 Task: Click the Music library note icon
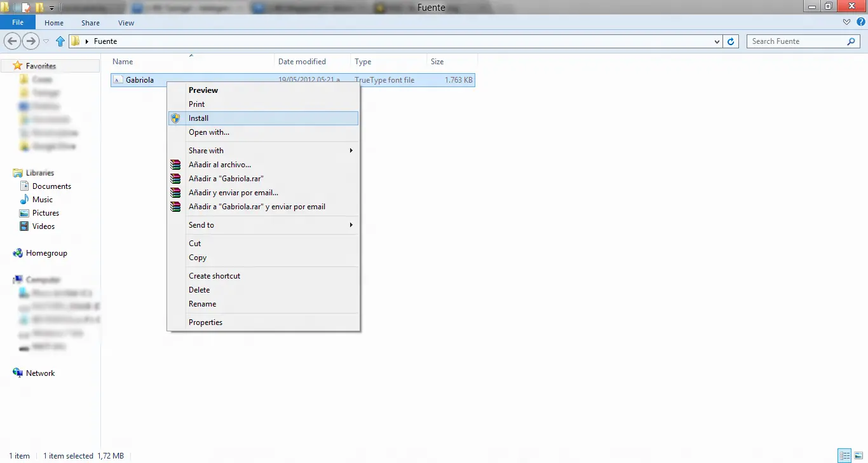pos(24,200)
